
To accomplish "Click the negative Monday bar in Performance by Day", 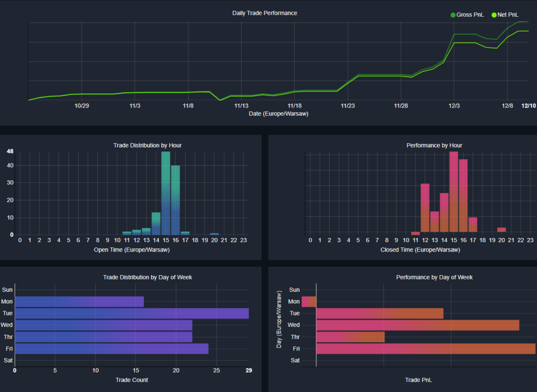I will pyautogui.click(x=309, y=302).
